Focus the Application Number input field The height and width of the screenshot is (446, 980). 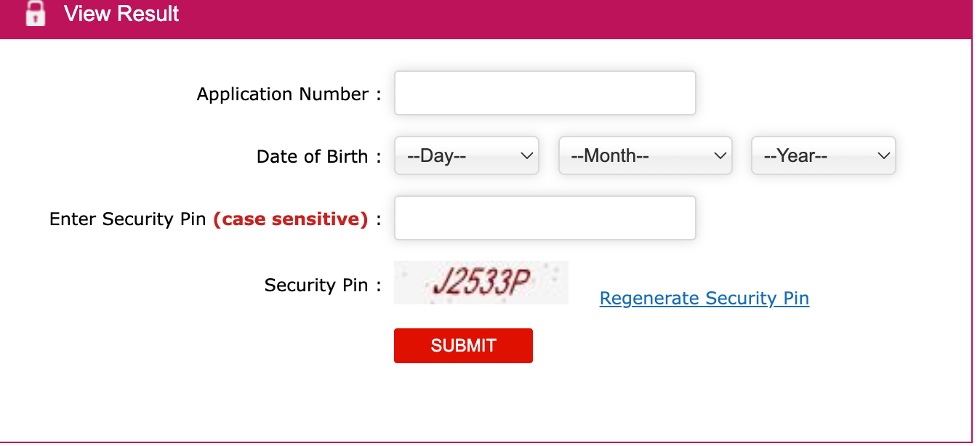545,93
